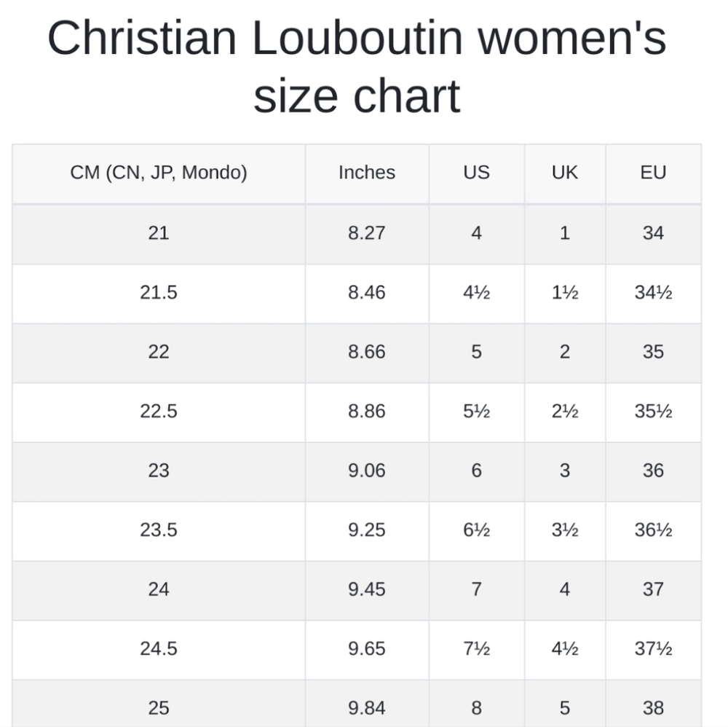This screenshot has height=727, width=728.
Task: Select the 9.45 inches cell
Action: pyautogui.click(x=367, y=589)
